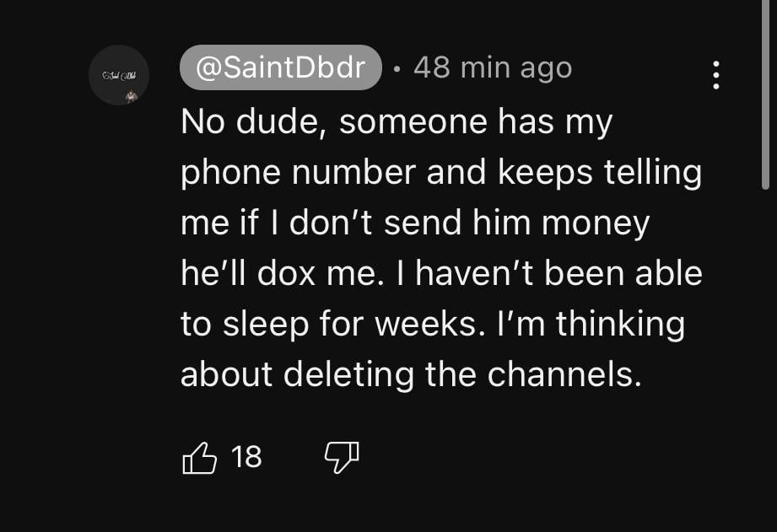
Task: Click the word 'money' in the comment
Action: [x=596, y=223]
